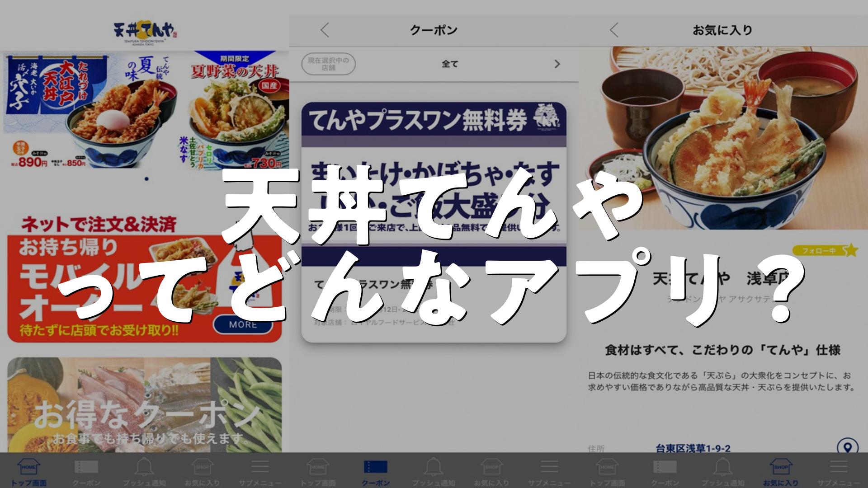Open サブメニュー in the coupon screen's bottom bar
The width and height of the screenshot is (868, 488).
(549, 471)
